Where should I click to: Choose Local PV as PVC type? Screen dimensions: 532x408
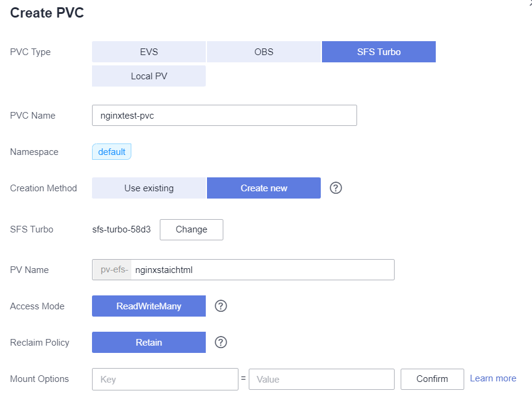pos(148,76)
